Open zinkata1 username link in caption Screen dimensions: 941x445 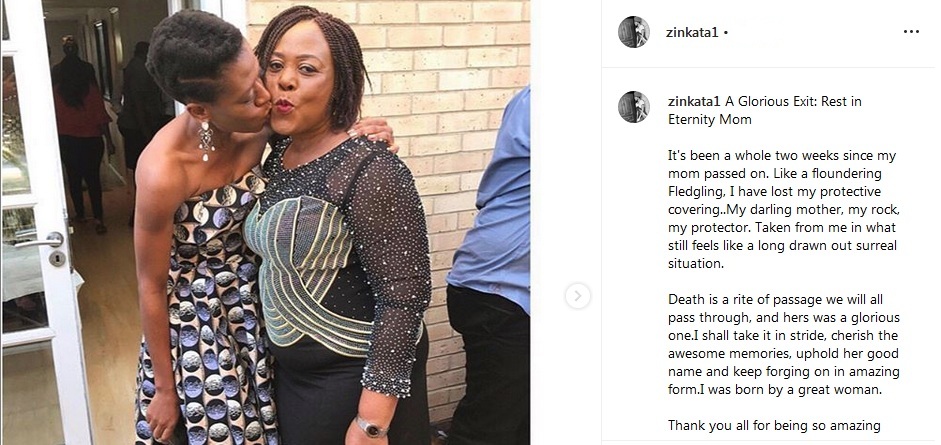pyautogui.click(x=694, y=101)
